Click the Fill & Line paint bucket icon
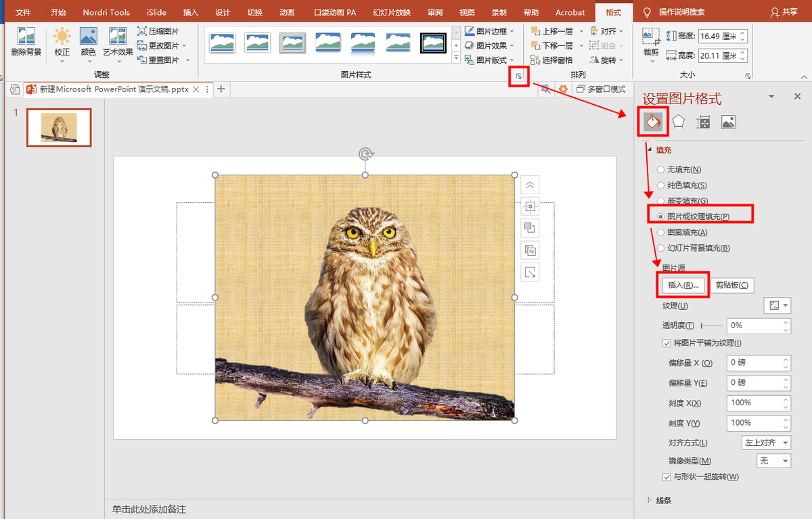Image resolution: width=812 pixels, height=519 pixels. pos(652,122)
